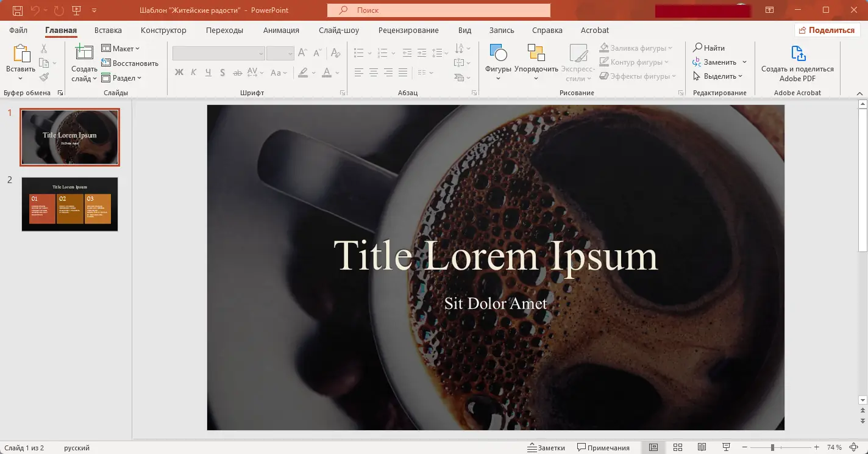Toggle the Comments pane
This screenshot has height=454, width=868.
tap(603, 447)
